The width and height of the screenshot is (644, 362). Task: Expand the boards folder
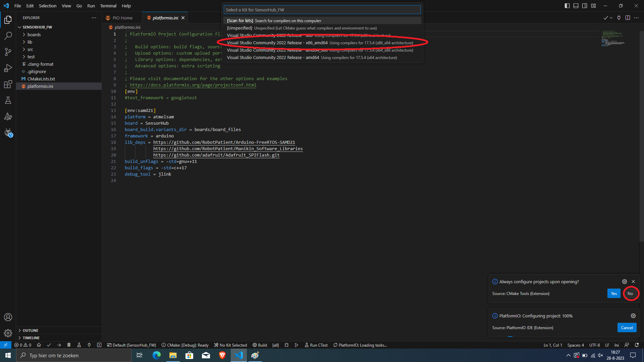[x=34, y=35]
